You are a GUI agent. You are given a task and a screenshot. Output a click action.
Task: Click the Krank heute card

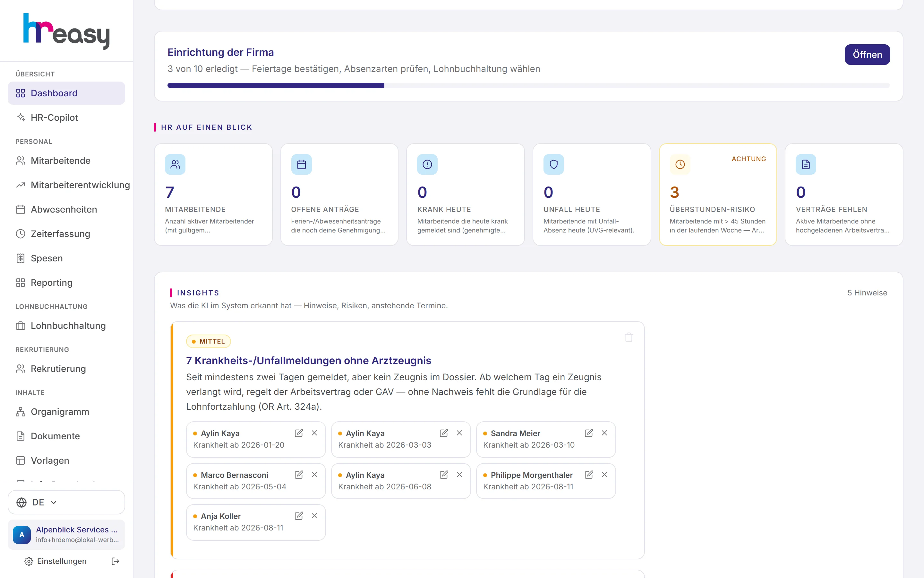[466, 195]
